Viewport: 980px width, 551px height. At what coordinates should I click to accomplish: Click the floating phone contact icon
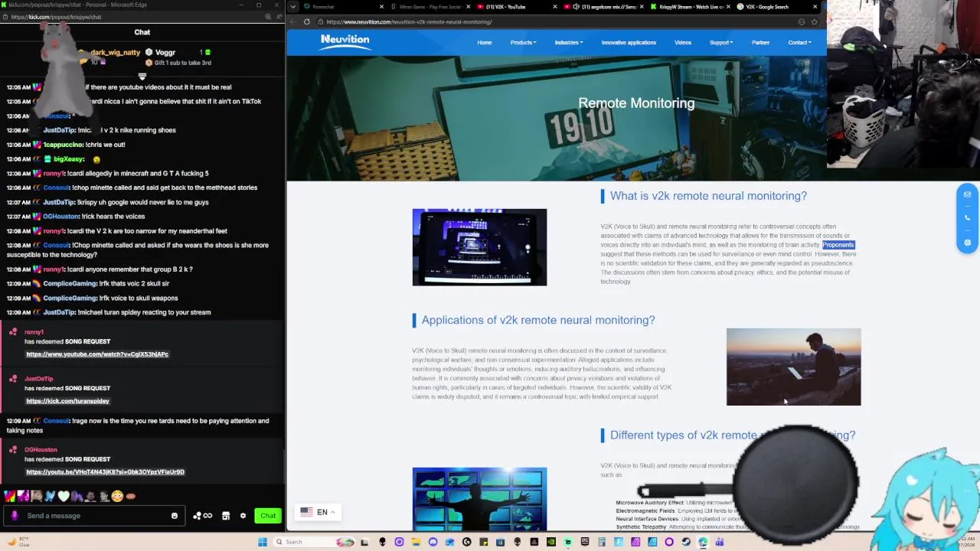point(967,218)
